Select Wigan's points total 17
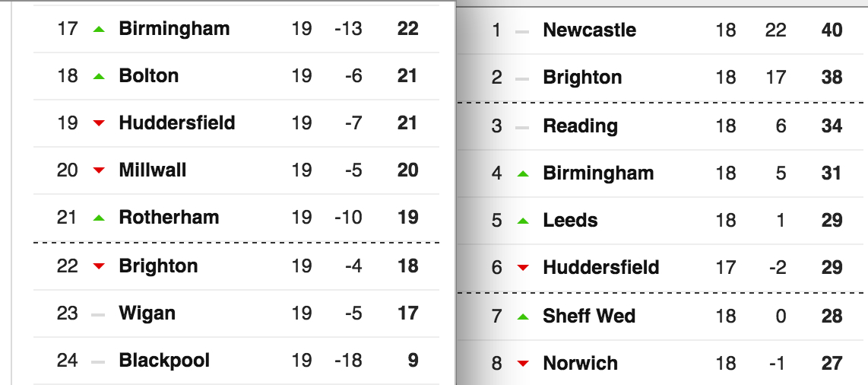The width and height of the screenshot is (868, 385). pyautogui.click(x=408, y=313)
